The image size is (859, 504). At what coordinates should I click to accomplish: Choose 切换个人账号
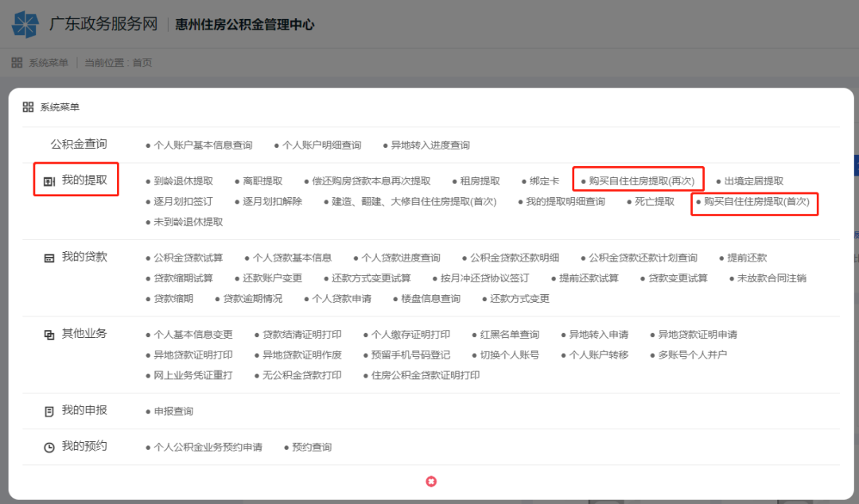(x=510, y=355)
